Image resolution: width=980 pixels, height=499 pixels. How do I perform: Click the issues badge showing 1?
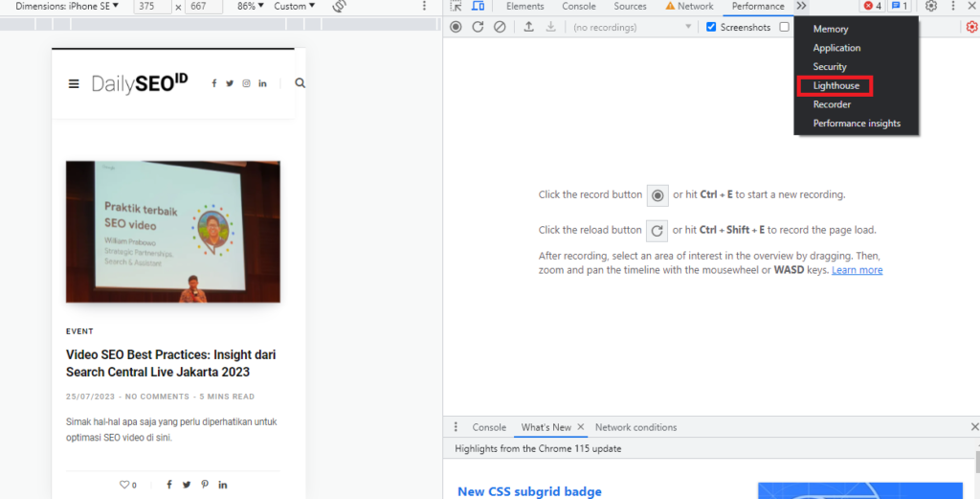(900, 7)
